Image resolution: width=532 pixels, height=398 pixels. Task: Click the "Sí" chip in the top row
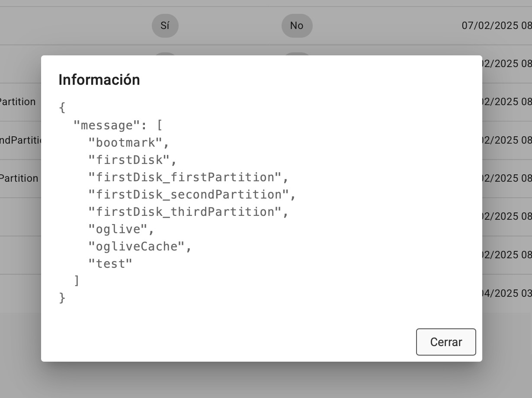point(165,26)
